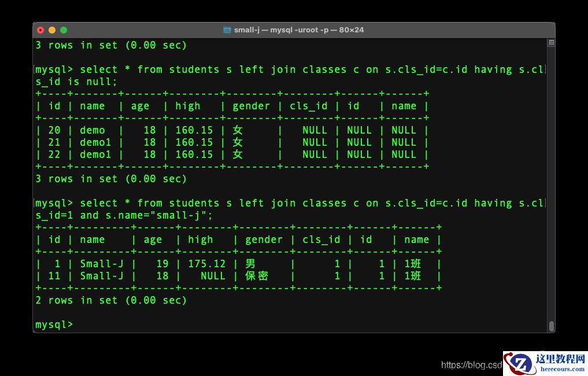Screen dimensions: 588x376
Task: Click the "age" header in the first result table
Action: 140,106
